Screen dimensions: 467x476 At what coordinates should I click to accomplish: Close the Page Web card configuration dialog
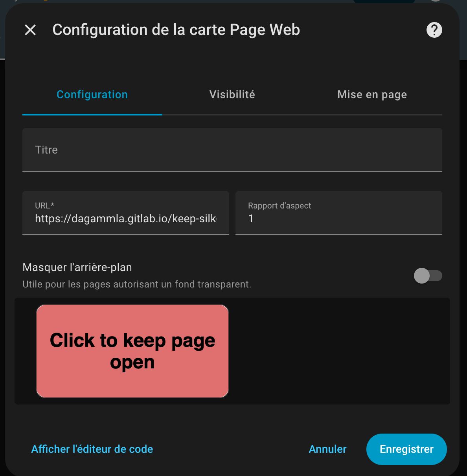click(30, 30)
